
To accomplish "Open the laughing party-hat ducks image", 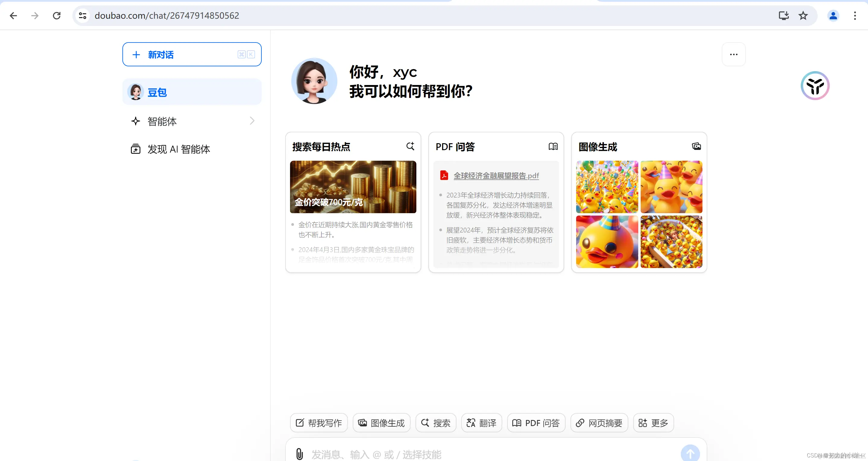I will [671, 187].
